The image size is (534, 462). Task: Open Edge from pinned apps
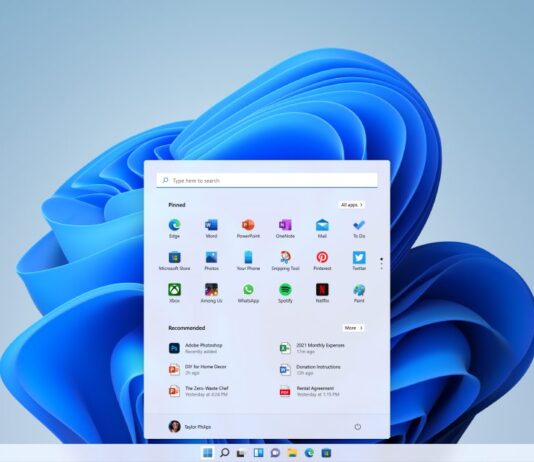coord(174,228)
